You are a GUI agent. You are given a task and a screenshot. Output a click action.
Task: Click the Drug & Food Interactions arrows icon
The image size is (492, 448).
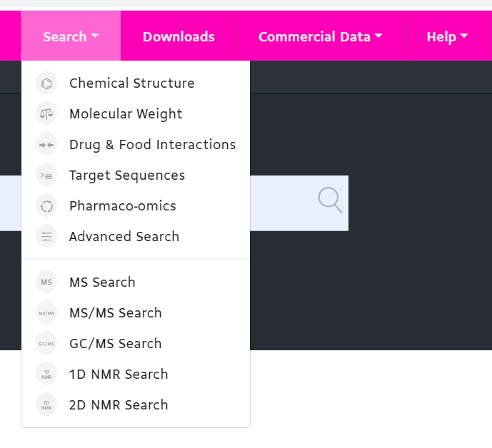46,145
